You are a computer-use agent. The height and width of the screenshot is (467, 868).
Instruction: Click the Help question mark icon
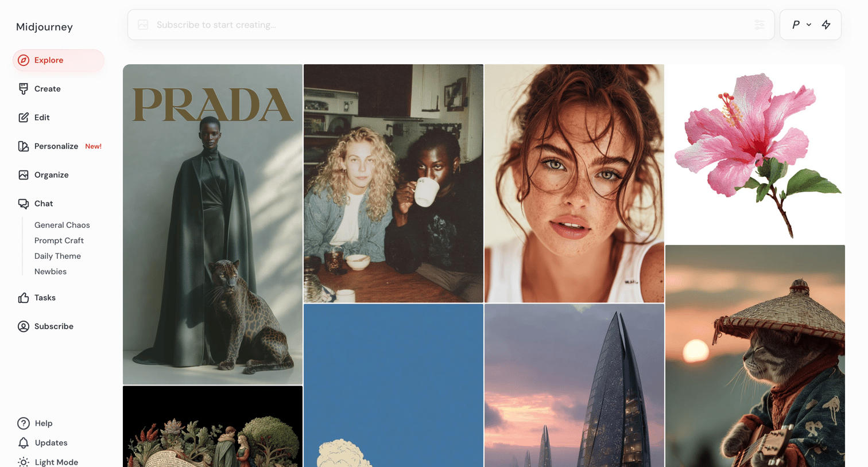pos(24,423)
